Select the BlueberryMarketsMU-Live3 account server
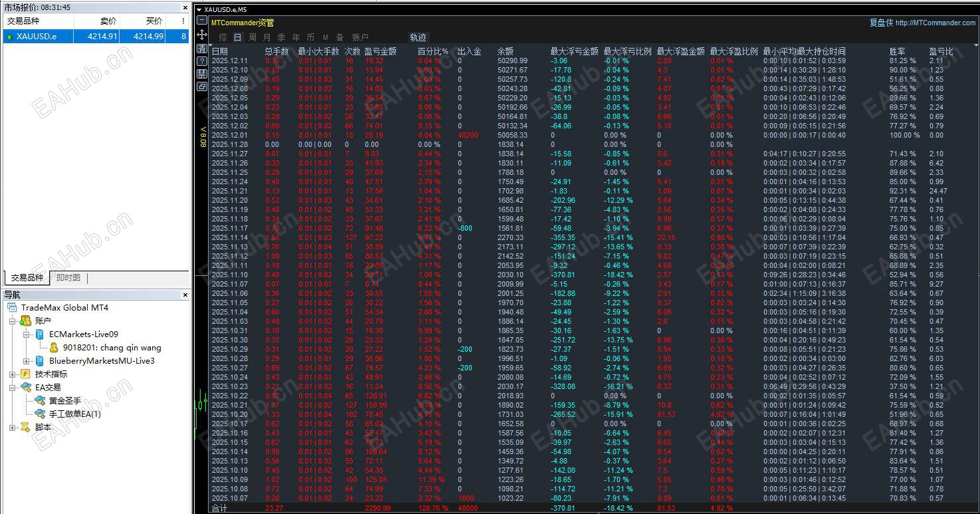The width and height of the screenshot is (980, 514). click(102, 361)
